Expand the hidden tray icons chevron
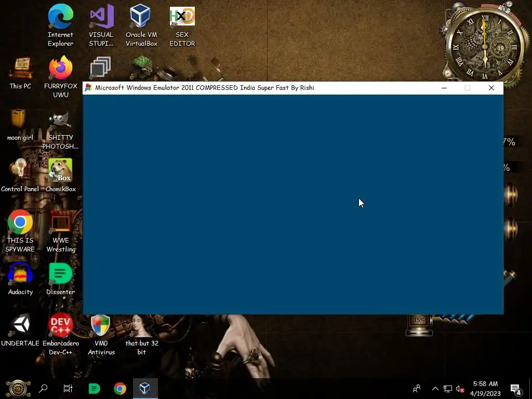 tap(435, 389)
